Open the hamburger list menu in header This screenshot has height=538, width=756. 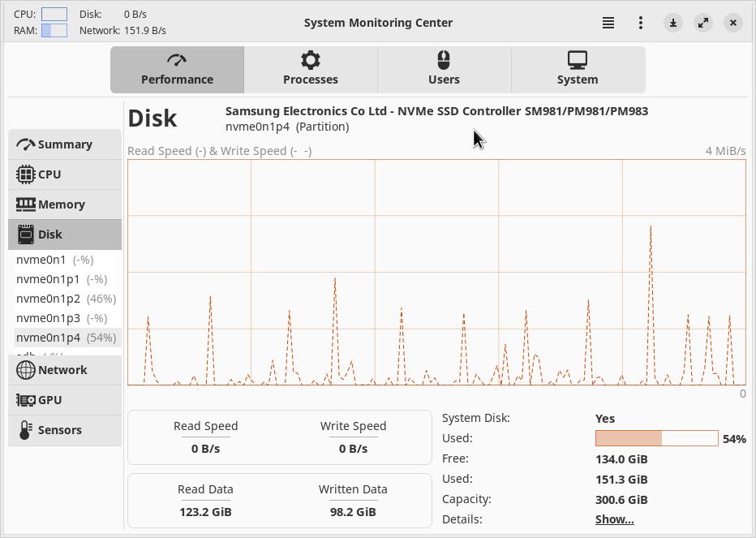point(608,23)
